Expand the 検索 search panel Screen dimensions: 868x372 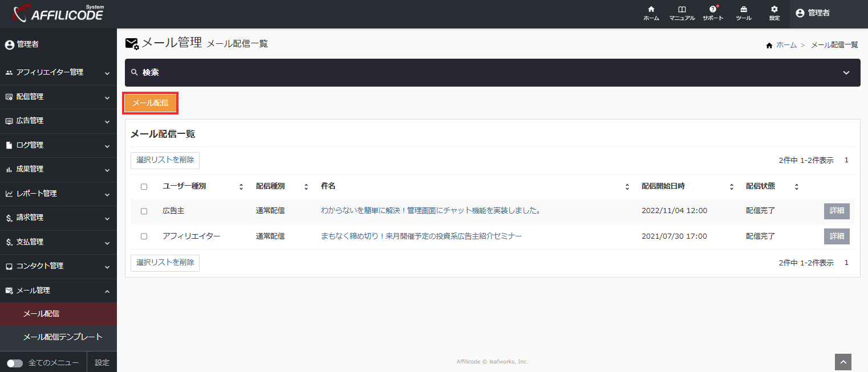pyautogui.click(x=492, y=73)
